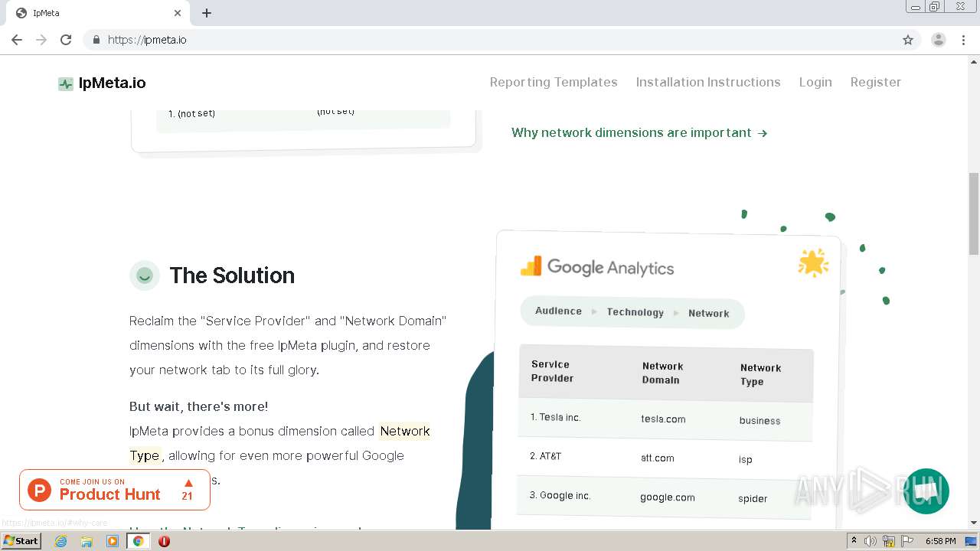Click the '1. Tesla inc.' table cell
The width and height of the screenshot is (980, 551).
click(x=555, y=417)
